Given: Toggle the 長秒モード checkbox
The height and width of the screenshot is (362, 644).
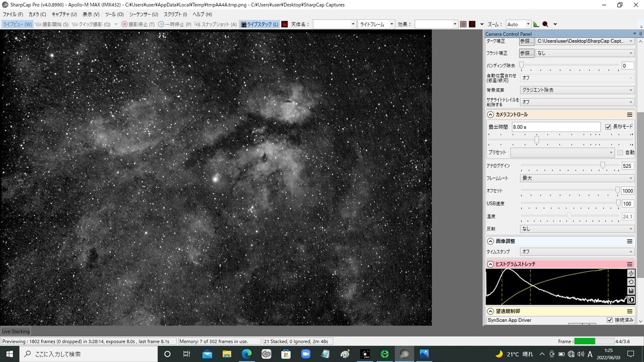Looking at the screenshot, I should tap(608, 127).
